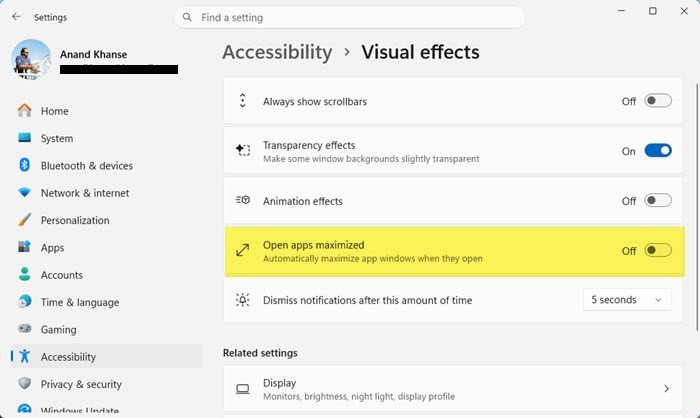The image size is (700, 418).
Task: Toggle Open apps maximized switch
Action: 658,251
